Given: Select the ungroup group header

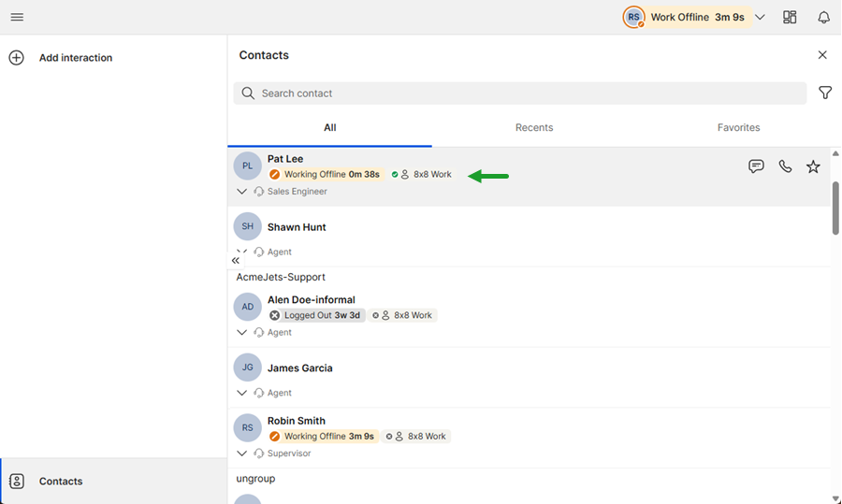Looking at the screenshot, I should tap(255, 479).
